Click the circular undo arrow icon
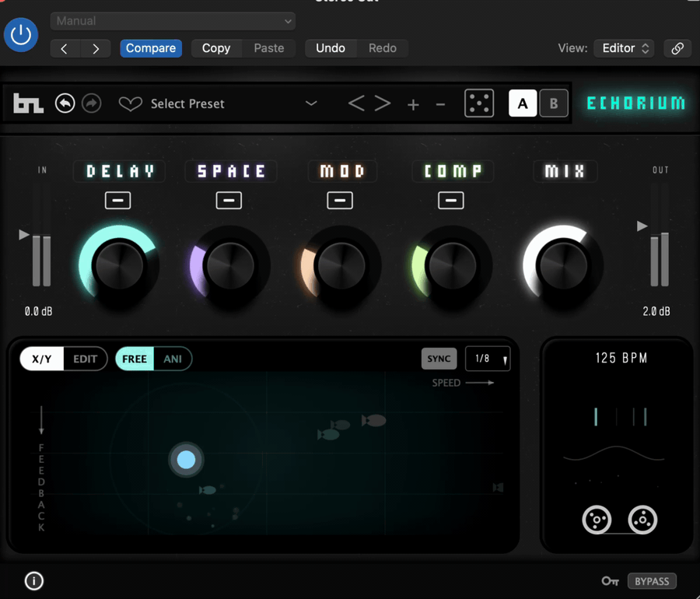 65,103
